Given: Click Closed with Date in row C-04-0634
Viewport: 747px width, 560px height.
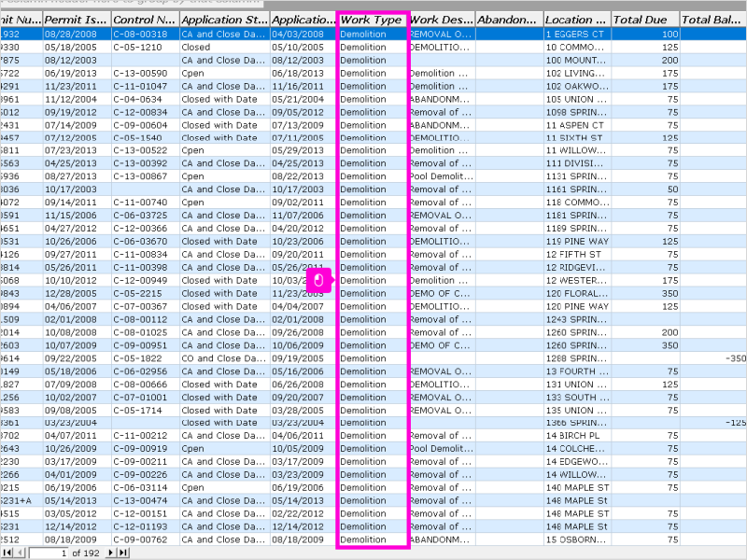Looking at the screenshot, I should tap(224, 99).
